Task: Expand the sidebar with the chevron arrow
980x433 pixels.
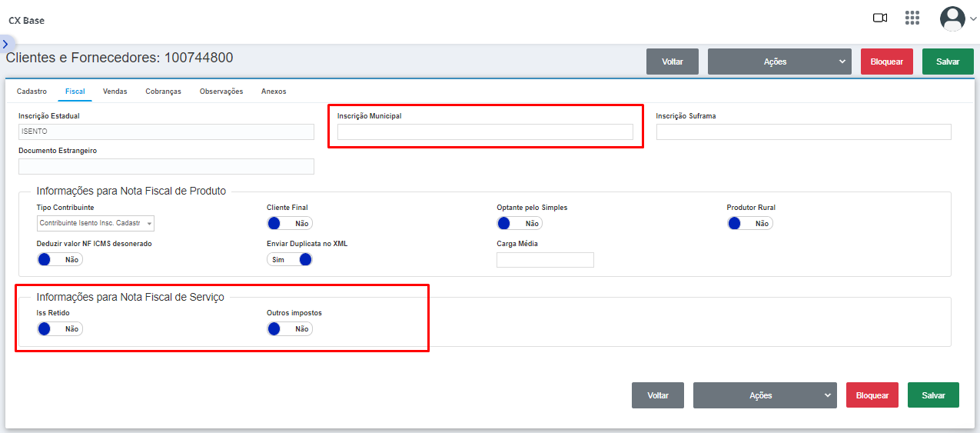Action: click(5, 44)
